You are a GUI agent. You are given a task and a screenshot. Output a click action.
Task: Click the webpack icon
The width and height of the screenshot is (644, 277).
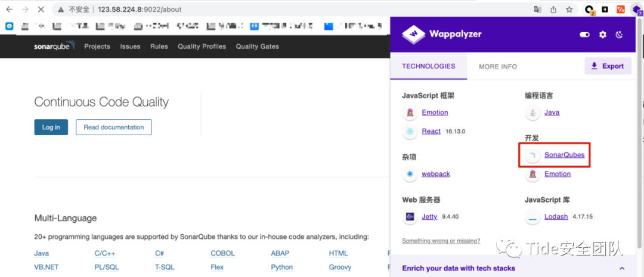click(x=410, y=174)
